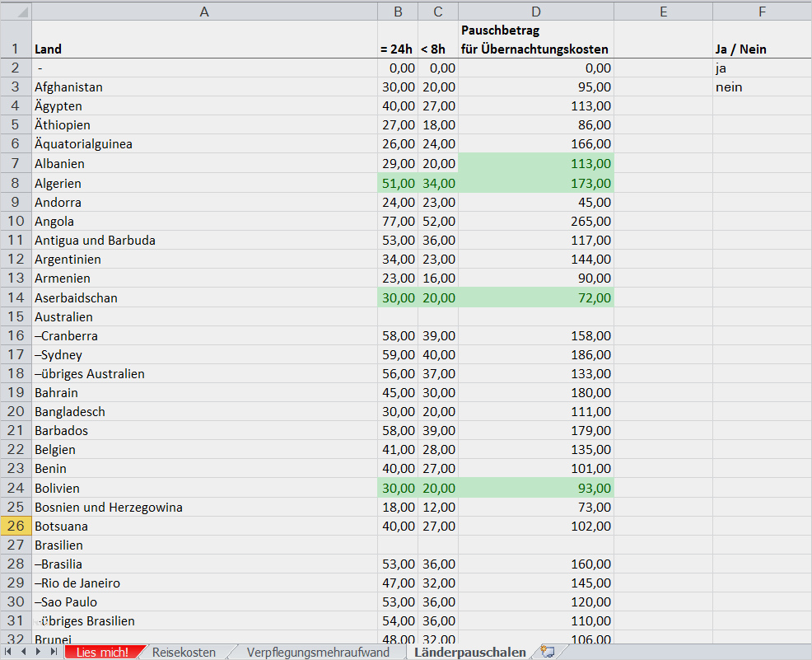812x660 pixels.
Task: Select the Afghanistan cell
Action: click(x=204, y=87)
